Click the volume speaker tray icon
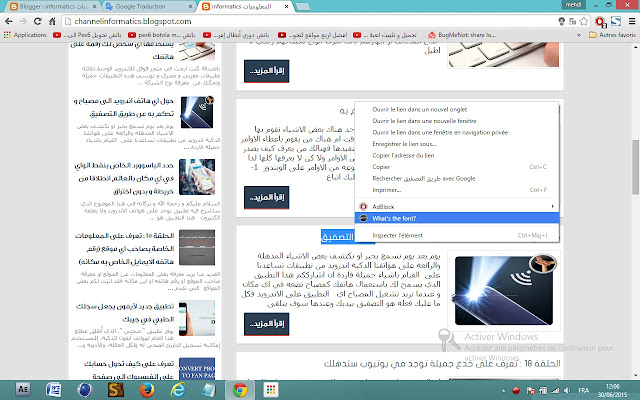 click(x=567, y=391)
